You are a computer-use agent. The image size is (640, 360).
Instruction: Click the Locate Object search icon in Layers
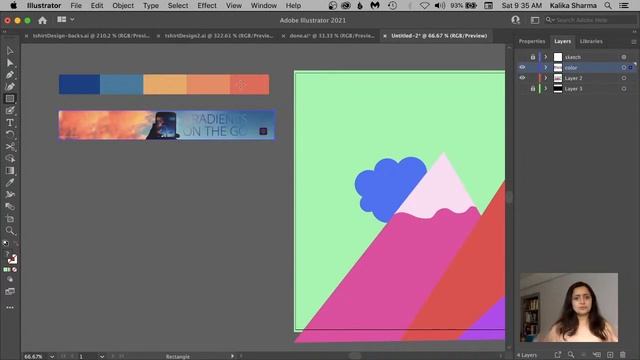click(x=571, y=355)
